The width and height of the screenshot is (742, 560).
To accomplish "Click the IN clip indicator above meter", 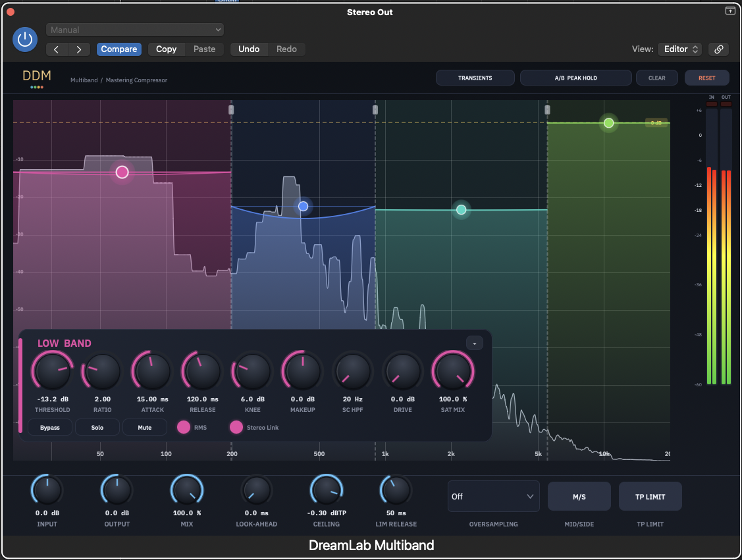I will pyautogui.click(x=712, y=103).
